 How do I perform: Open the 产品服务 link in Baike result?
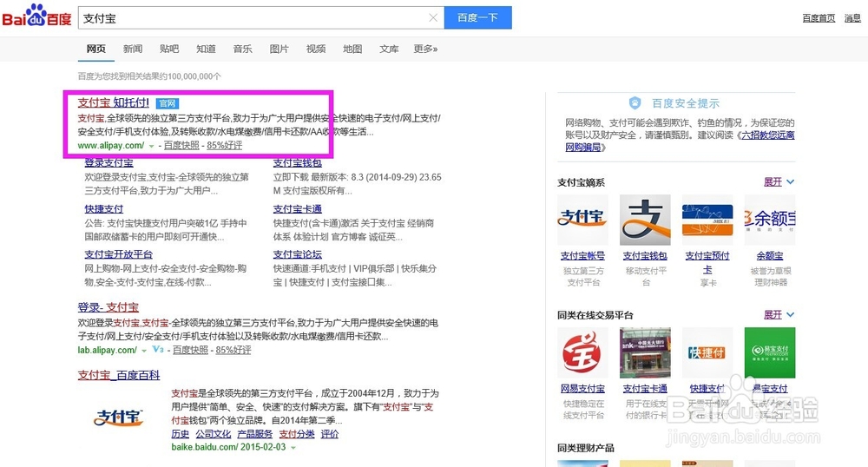(254, 434)
